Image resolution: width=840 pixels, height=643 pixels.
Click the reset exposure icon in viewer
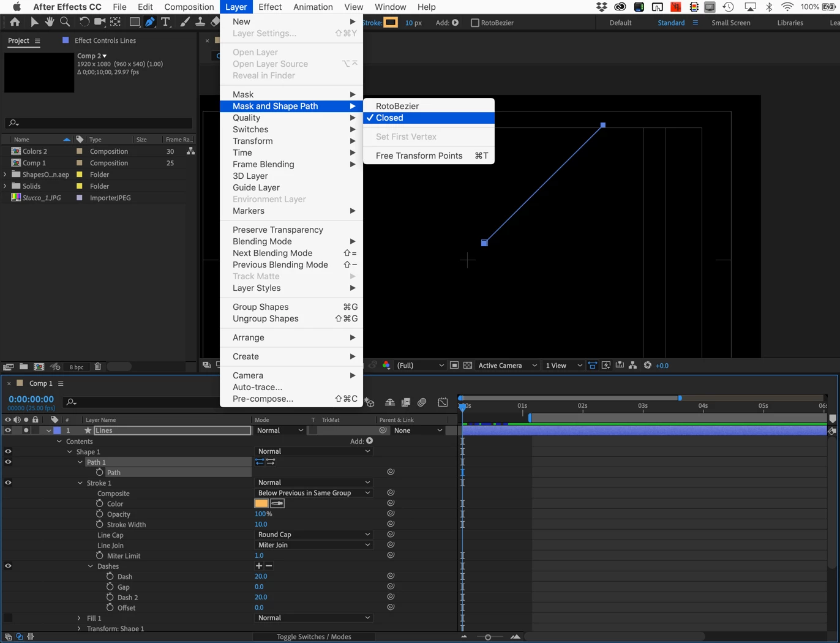pyautogui.click(x=648, y=366)
